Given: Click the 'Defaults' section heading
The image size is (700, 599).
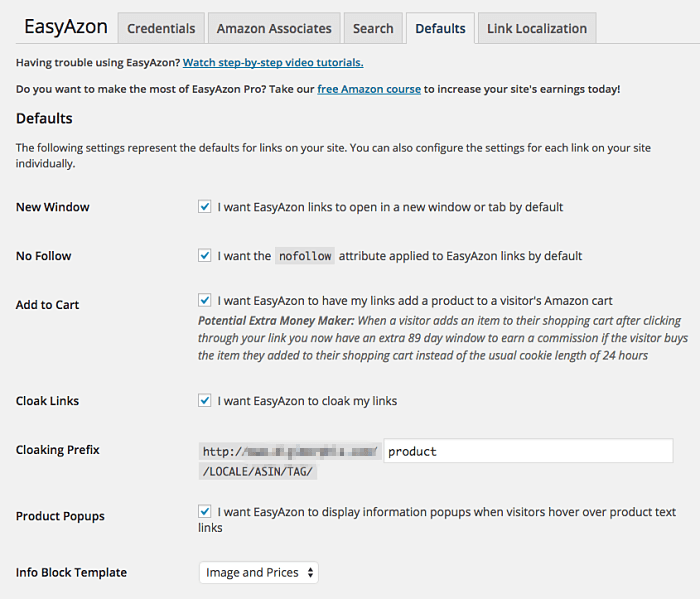Looking at the screenshot, I should [x=44, y=118].
